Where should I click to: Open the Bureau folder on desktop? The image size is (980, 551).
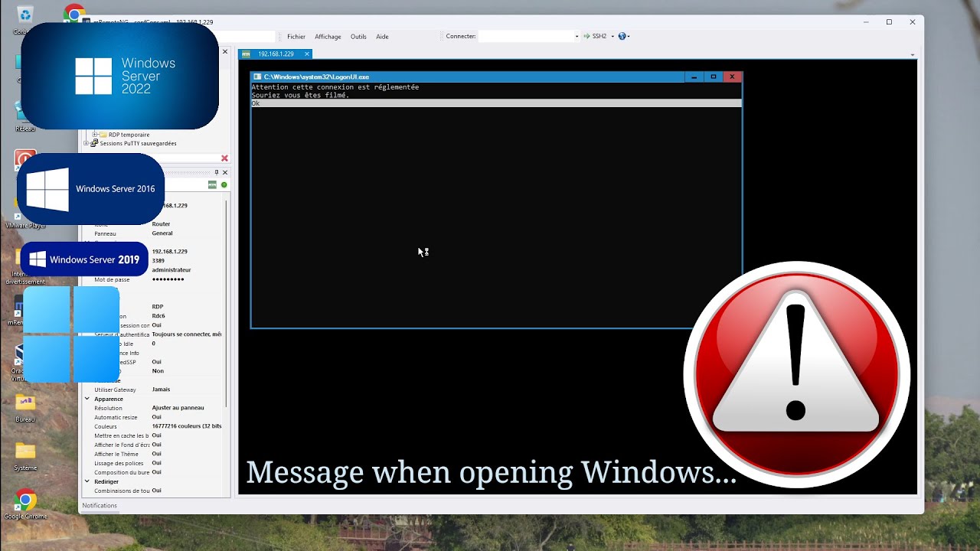(25, 408)
